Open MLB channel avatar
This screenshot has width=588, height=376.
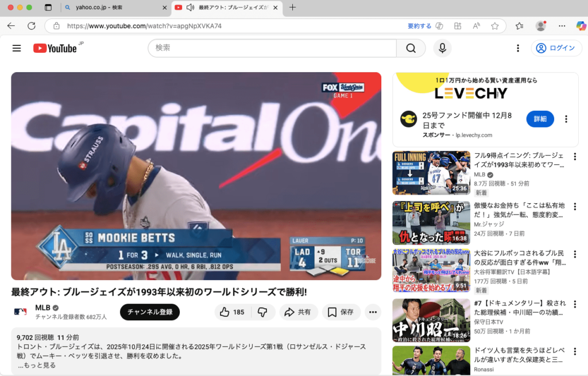click(20, 312)
